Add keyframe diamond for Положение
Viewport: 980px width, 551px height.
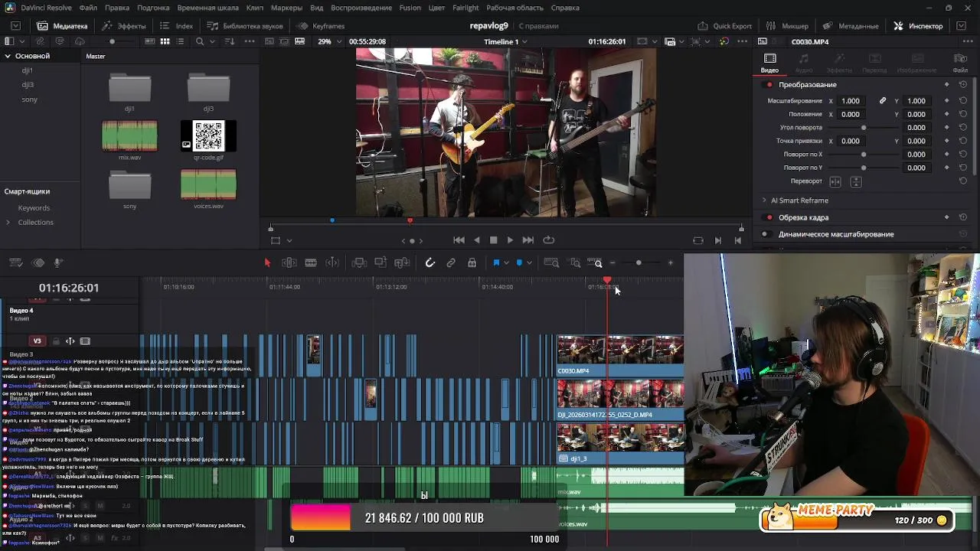[x=946, y=114]
